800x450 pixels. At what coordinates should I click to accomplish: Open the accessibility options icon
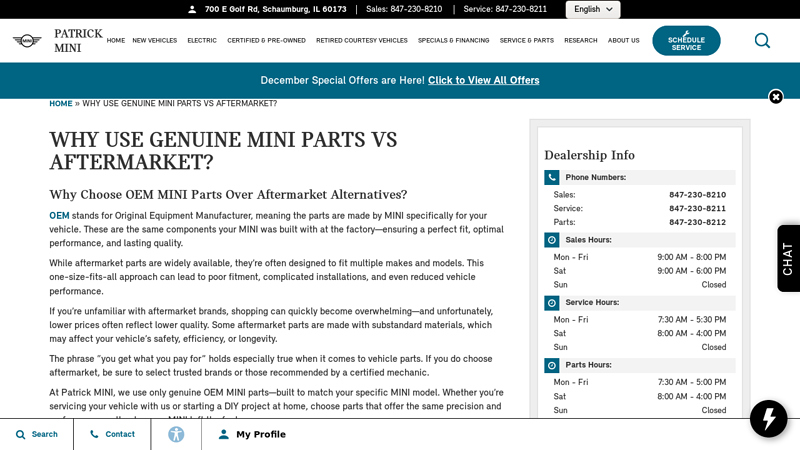(x=176, y=434)
